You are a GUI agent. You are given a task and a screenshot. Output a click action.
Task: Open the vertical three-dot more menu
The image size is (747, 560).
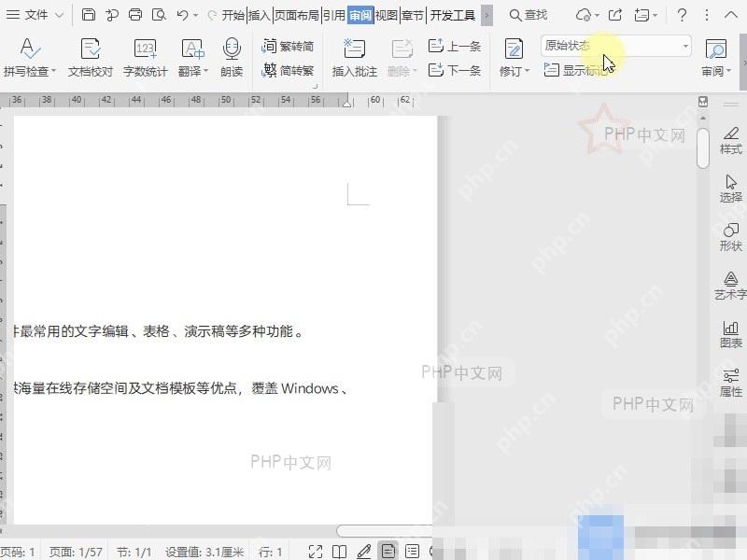707,15
